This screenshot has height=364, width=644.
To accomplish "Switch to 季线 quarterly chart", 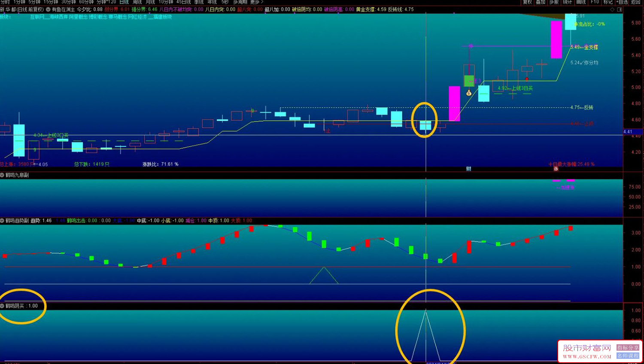I will (199, 2).
